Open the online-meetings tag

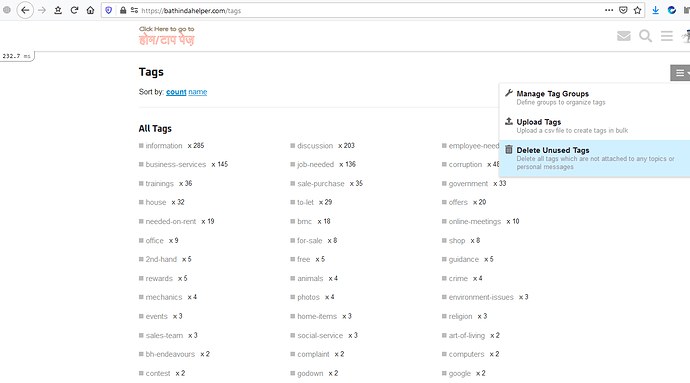point(475,221)
